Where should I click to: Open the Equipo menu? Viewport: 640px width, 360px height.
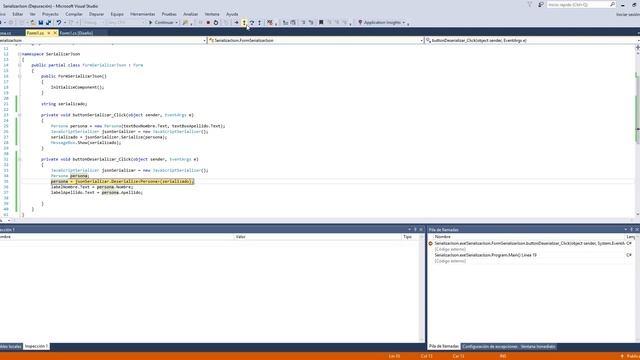click(117, 14)
